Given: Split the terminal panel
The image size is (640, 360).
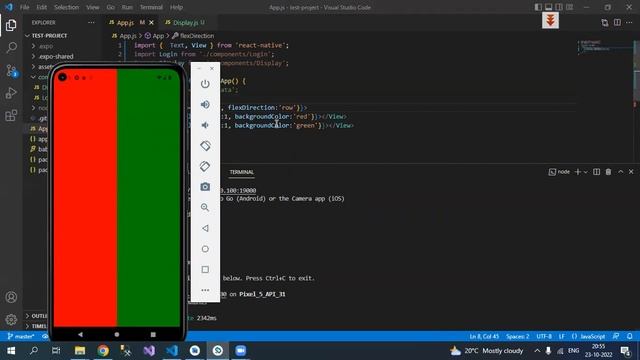Looking at the screenshot, I should coord(596,172).
